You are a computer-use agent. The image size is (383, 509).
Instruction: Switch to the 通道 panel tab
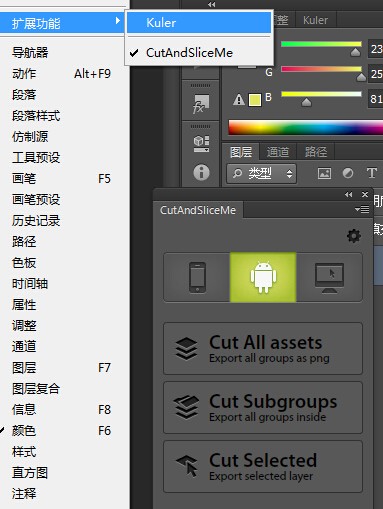(278, 152)
